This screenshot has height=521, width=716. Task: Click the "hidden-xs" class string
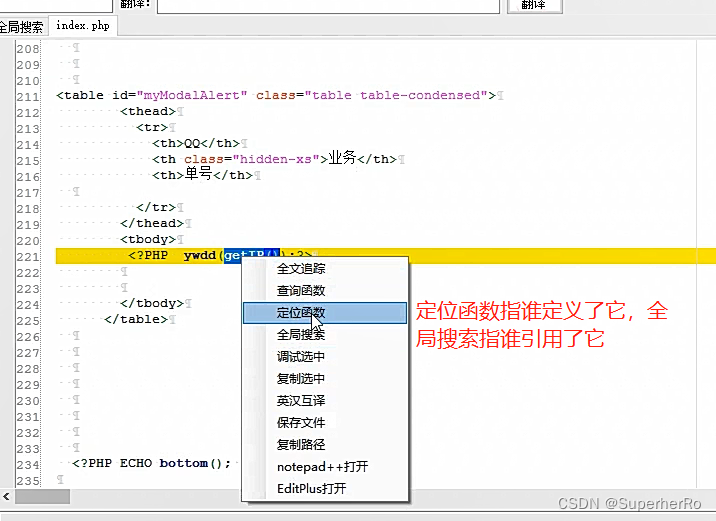276,159
